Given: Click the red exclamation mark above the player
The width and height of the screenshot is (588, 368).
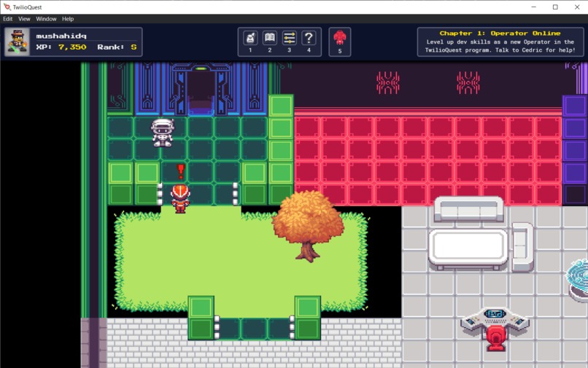Looking at the screenshot, I should click(x=181, y=171).
